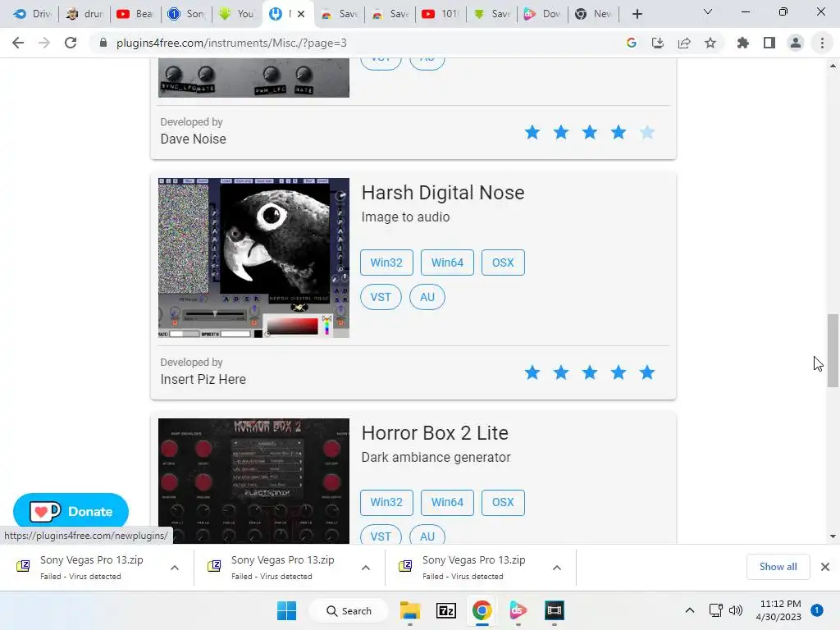840x630 pixels.
Task: Click Win32 under Horror Box 2 Lite
Action: pyautogui.click(x=386, y=503)
